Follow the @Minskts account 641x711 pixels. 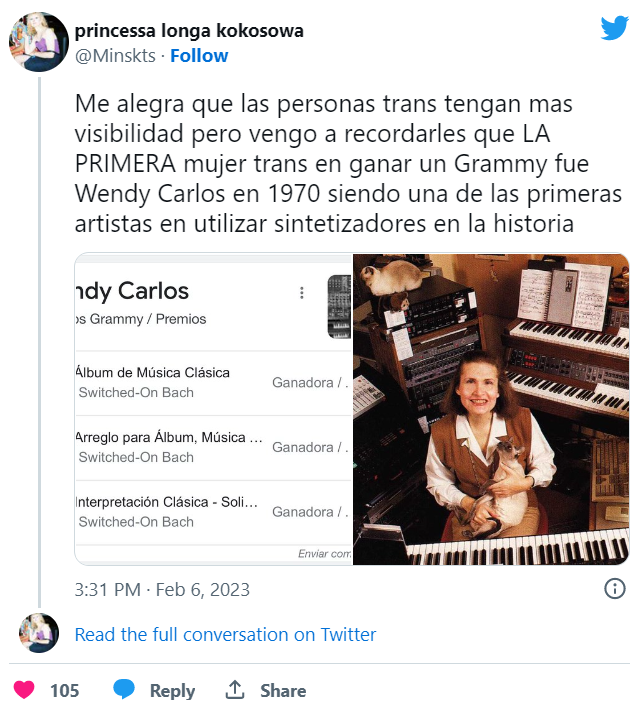[199, 56]
